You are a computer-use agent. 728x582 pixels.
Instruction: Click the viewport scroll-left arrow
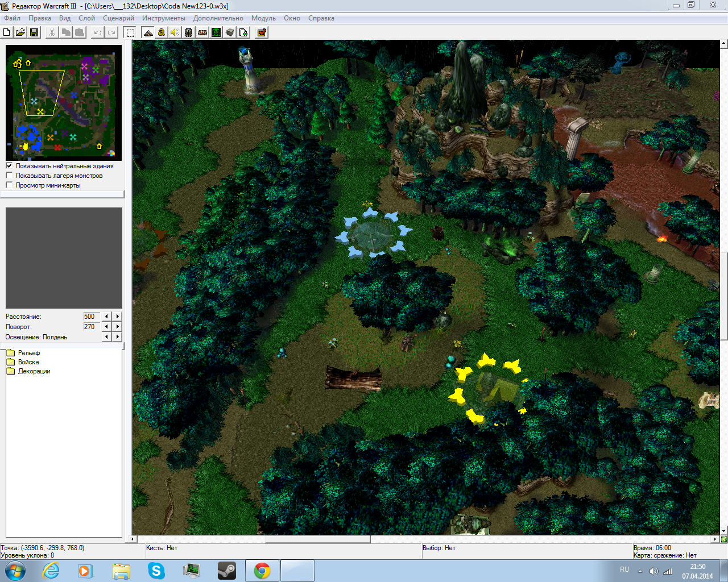[134, 539]
